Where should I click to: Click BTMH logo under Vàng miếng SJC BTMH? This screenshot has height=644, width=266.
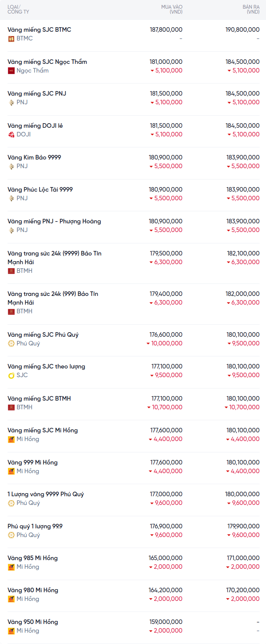11,407
